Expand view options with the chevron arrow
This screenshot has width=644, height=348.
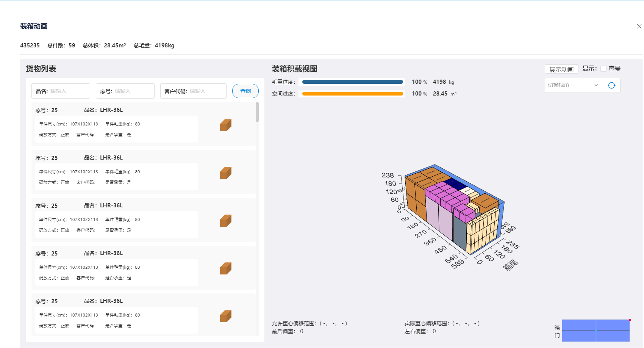pyautogui.click(x=596, y=85)
